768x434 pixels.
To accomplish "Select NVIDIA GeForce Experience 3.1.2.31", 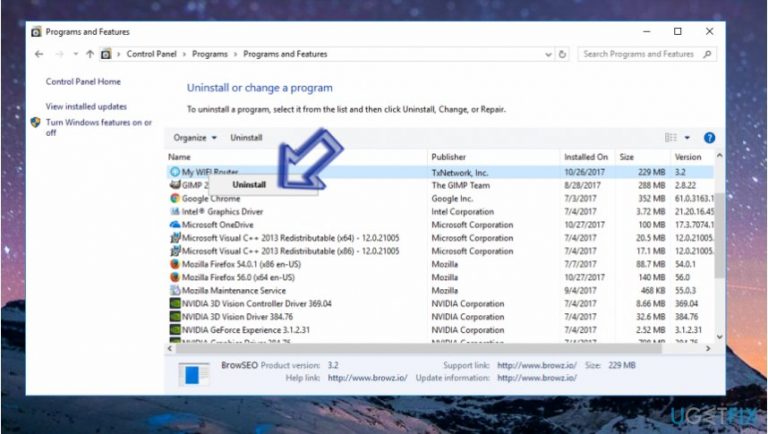I will [x=246, y=330].
